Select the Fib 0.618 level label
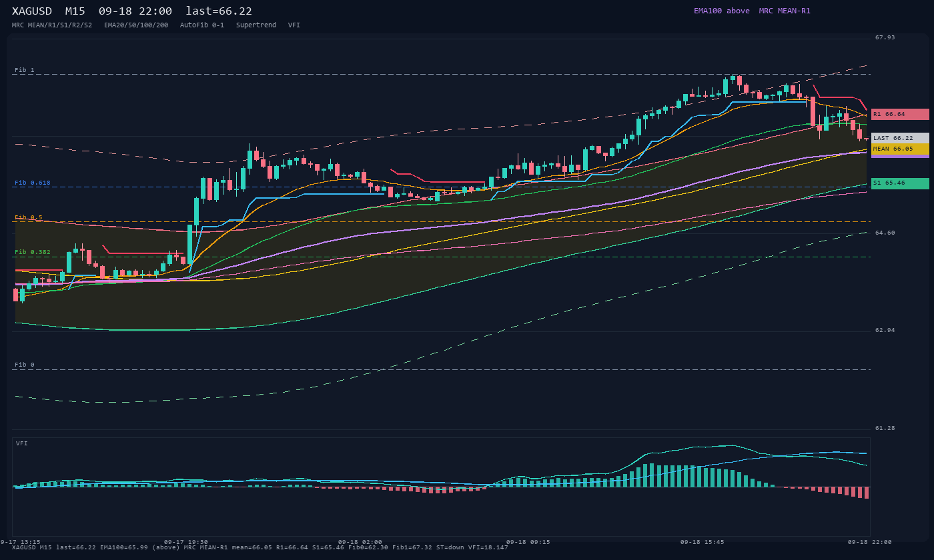 click(33, 183)
